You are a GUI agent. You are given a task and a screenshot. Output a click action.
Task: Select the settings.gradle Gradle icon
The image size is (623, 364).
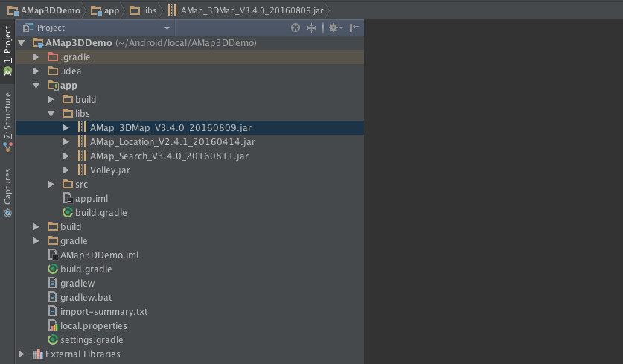click(x=52, y=339)
